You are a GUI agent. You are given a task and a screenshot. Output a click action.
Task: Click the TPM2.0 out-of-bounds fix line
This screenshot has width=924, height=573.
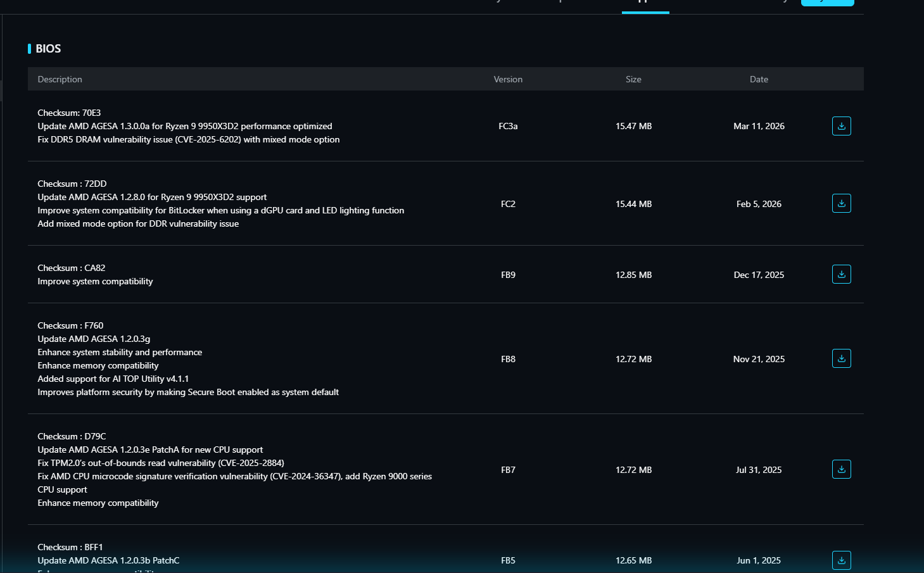(161, 463)
